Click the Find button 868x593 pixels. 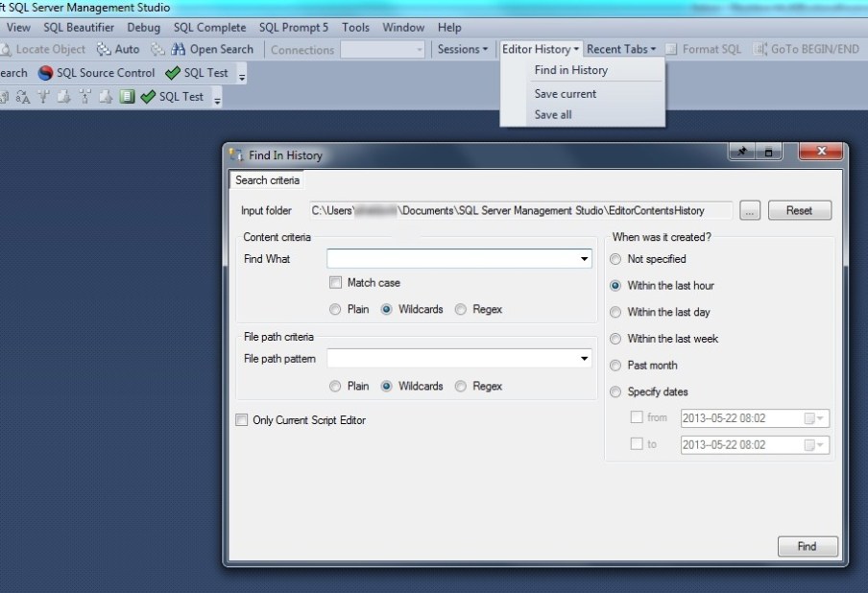[808, 547]
